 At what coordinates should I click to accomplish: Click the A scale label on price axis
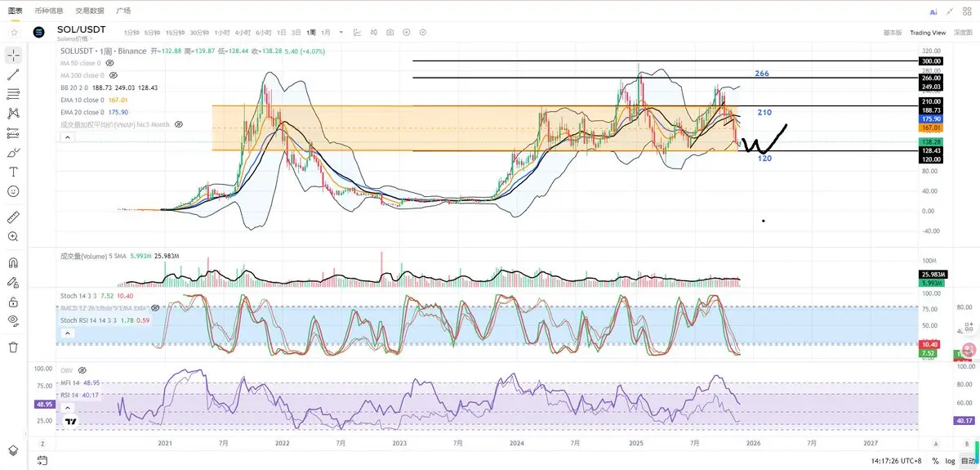pos(935,442)
